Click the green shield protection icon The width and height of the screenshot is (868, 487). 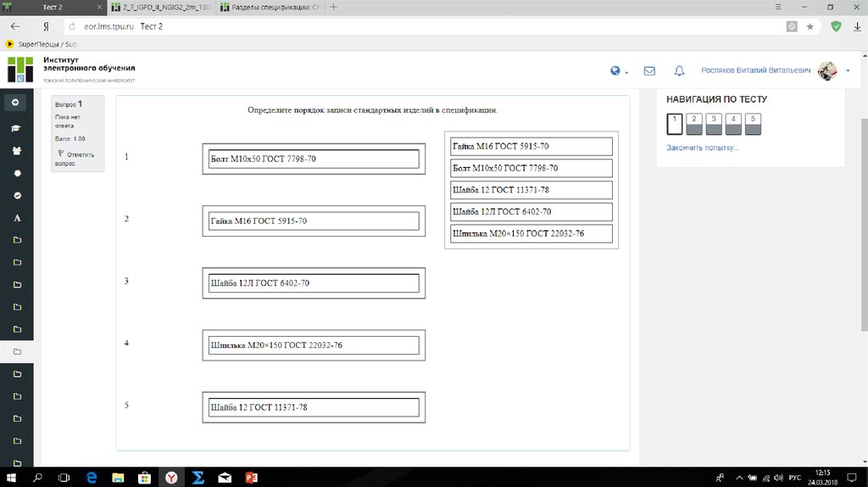(x=836, y=26)
